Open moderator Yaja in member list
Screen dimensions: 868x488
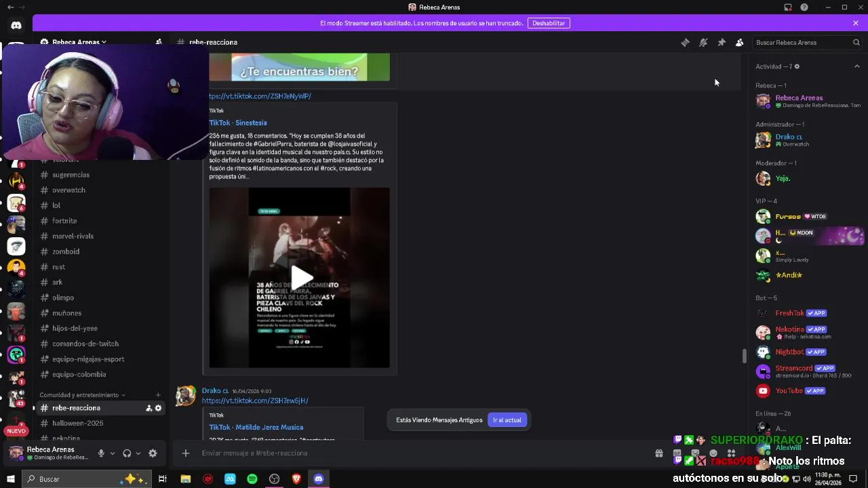tap(808, 178)
